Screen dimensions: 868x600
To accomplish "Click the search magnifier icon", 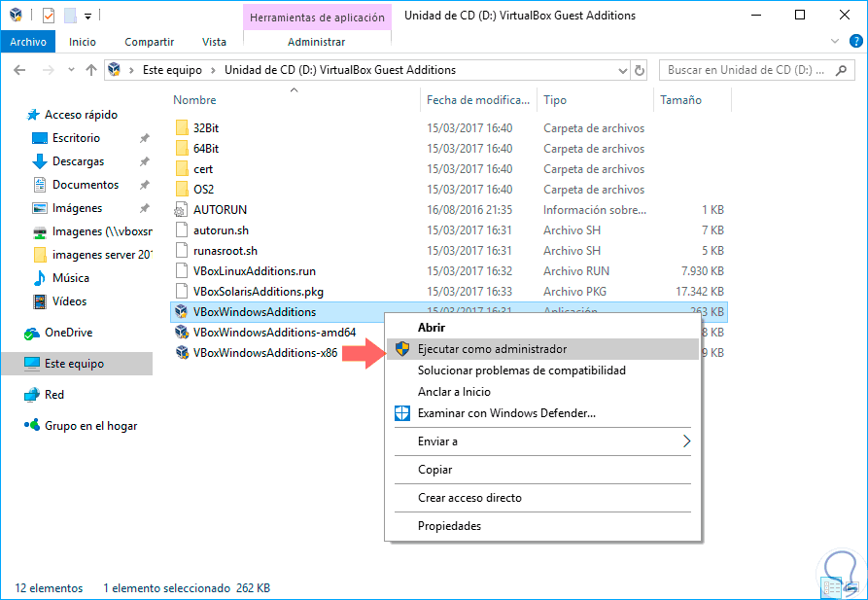I will (841, 70).
